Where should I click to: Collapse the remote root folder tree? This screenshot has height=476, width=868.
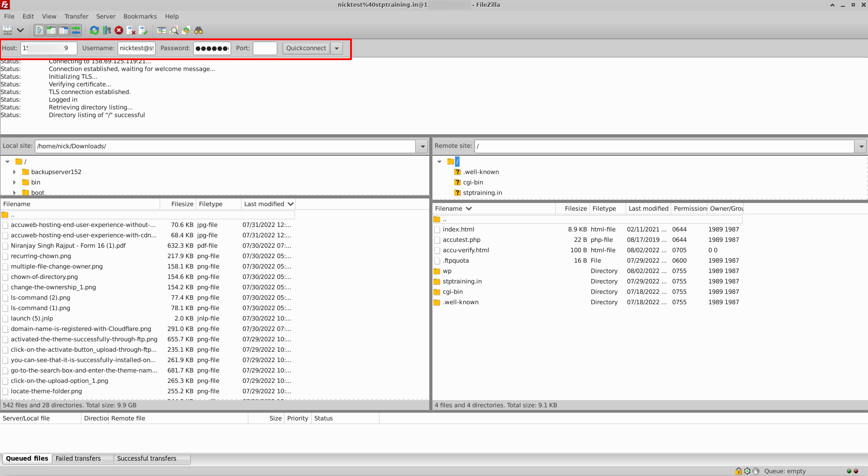point(439,161)
